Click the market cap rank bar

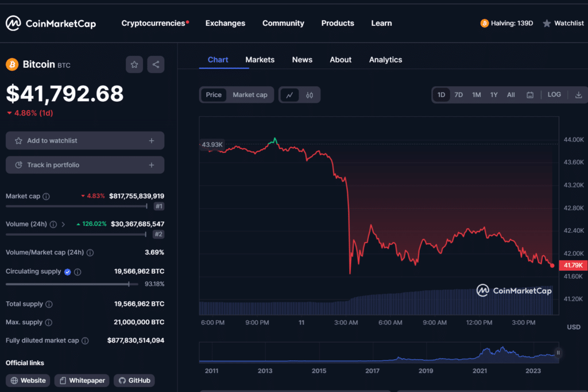[76, 206]
